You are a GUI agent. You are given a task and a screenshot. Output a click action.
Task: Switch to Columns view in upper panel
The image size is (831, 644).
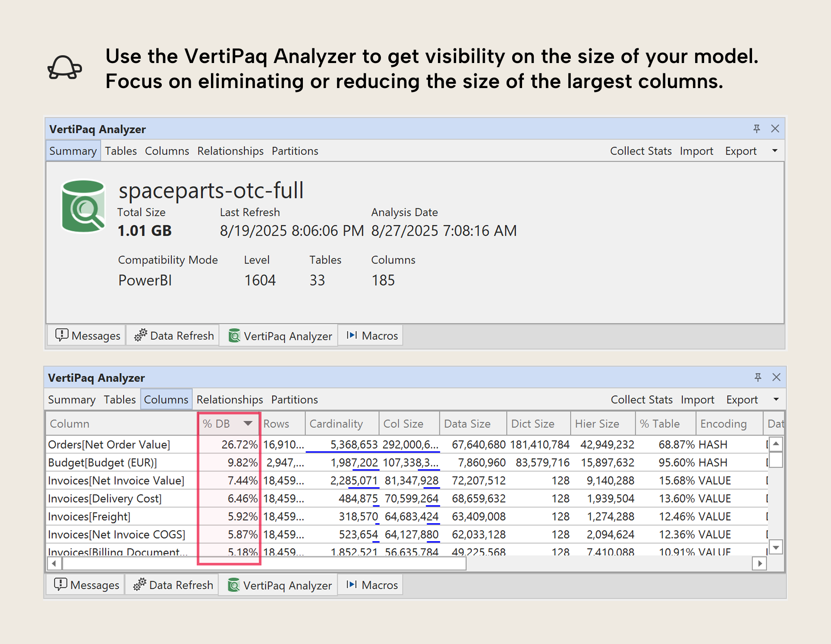pyautogui.click(x=167, y=151)
